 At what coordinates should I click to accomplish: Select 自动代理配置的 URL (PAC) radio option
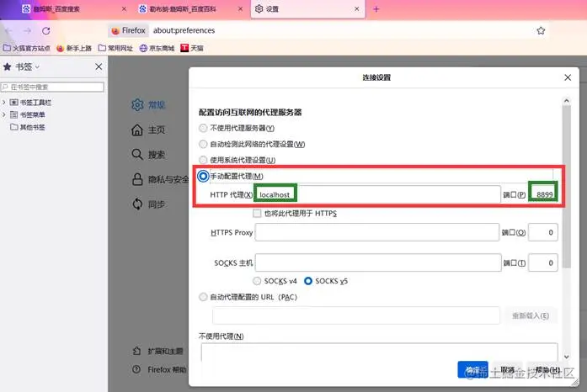click(x=203, y=297)
